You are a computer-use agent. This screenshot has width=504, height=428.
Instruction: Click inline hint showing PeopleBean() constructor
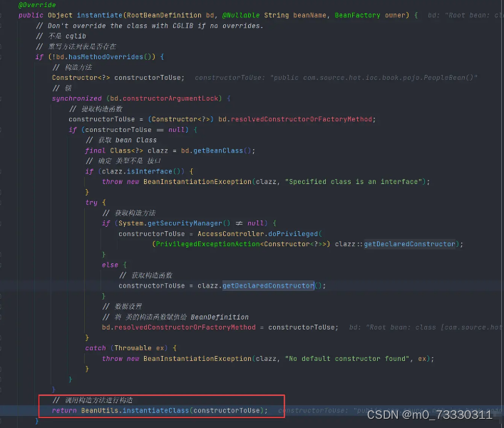coord(336,78)
